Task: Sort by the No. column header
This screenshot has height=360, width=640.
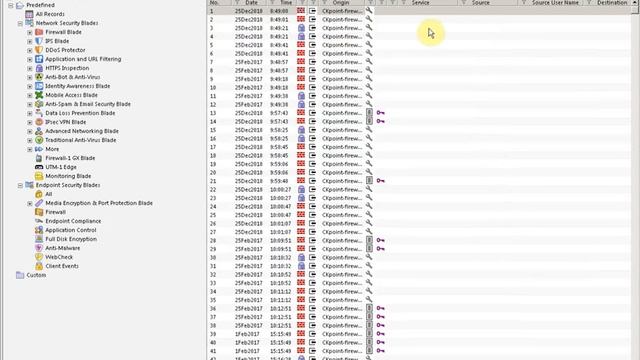Action: pyautogui.click(x=214, y=3)
